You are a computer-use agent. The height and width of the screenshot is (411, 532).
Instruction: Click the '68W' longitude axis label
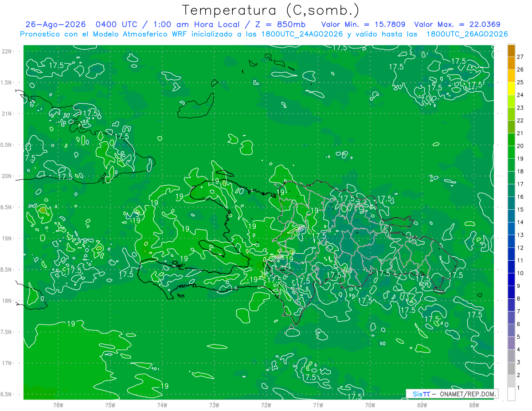(x=474, y=405)
